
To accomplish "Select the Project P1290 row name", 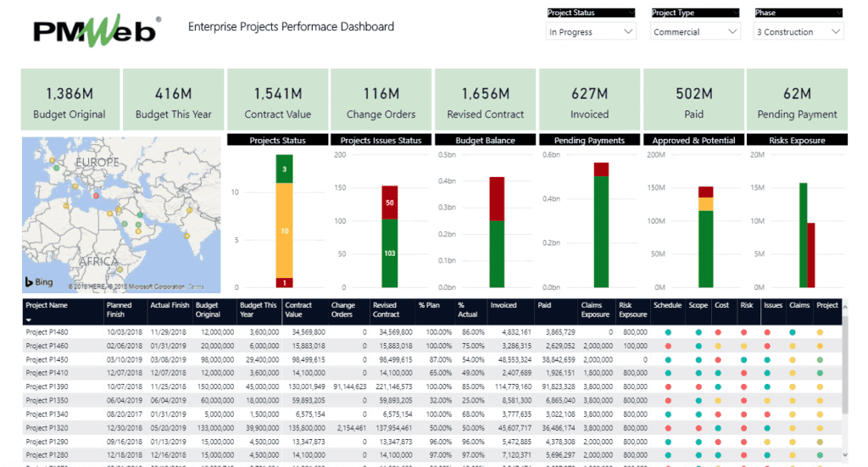I will click(47, 442).
